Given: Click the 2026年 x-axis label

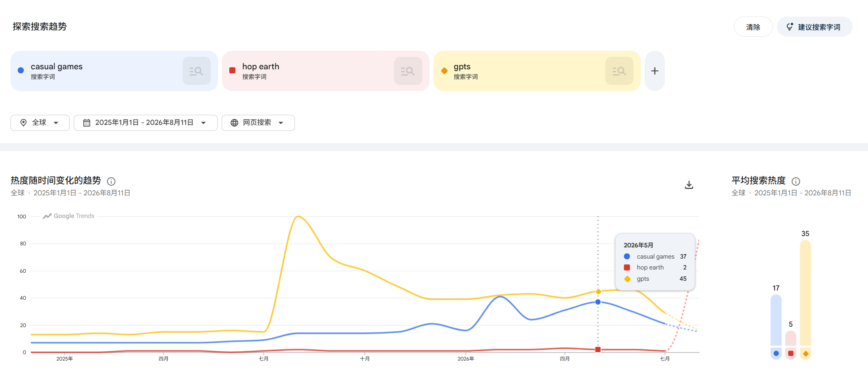Looking at the screenshot, I should point(466,359).
